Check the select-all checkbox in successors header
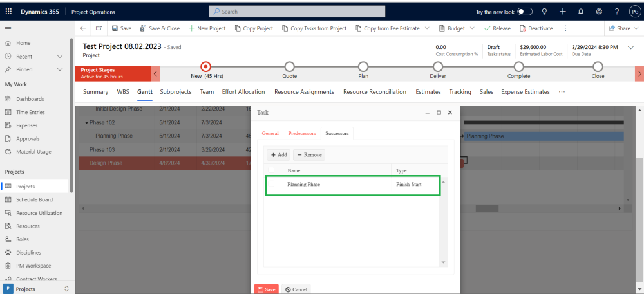The height and width of the screenshot is (294, 644). 271,170
